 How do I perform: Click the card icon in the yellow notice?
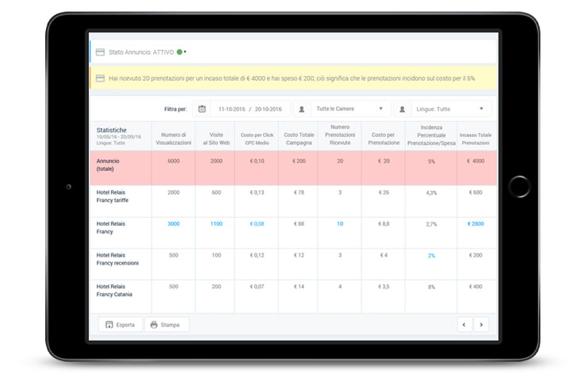[100, 78]
